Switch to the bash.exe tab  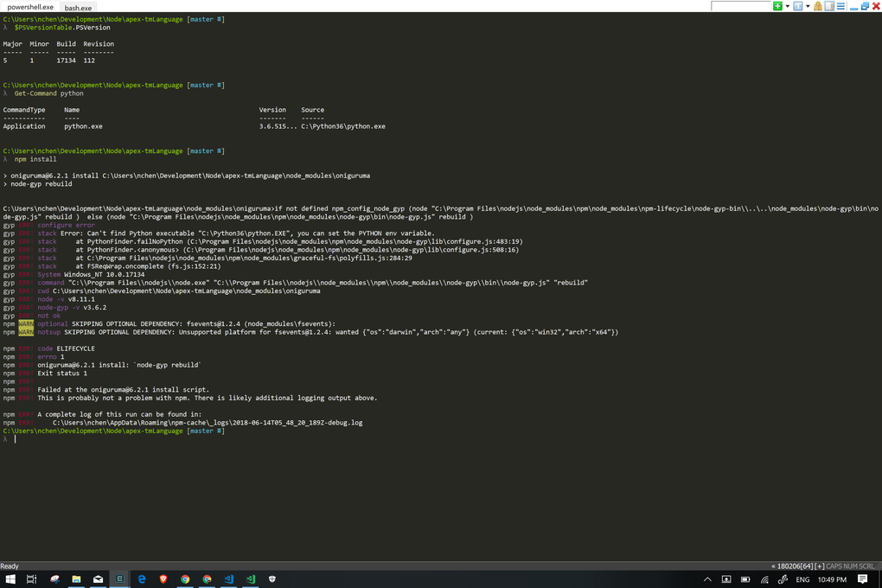[x=78, y=7]
